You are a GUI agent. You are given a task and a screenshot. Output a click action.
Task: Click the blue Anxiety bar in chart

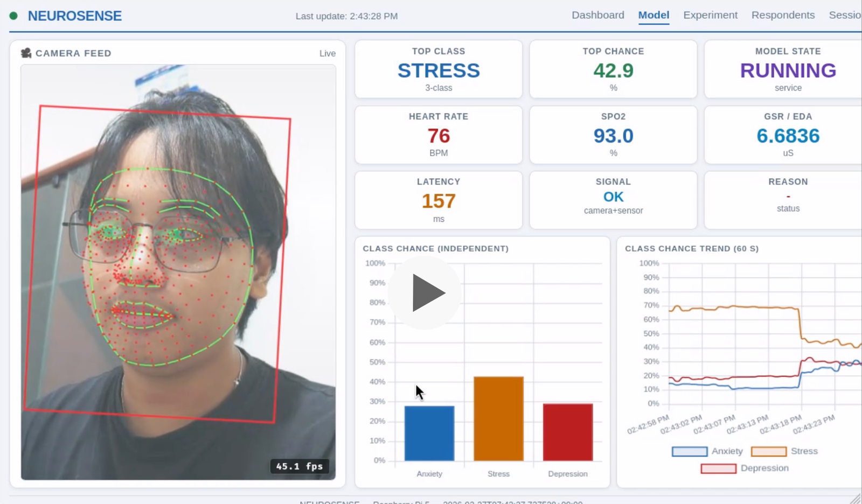pyautogui.click(x=429, y=433)
